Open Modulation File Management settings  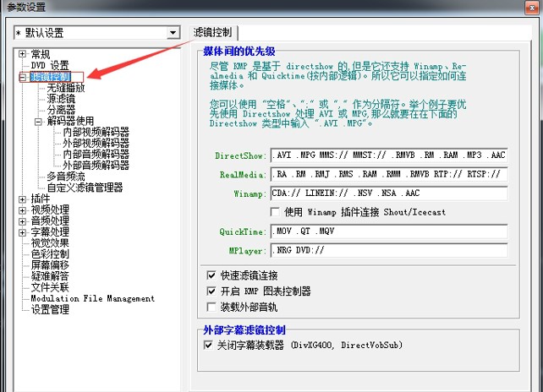click(92, 298)
